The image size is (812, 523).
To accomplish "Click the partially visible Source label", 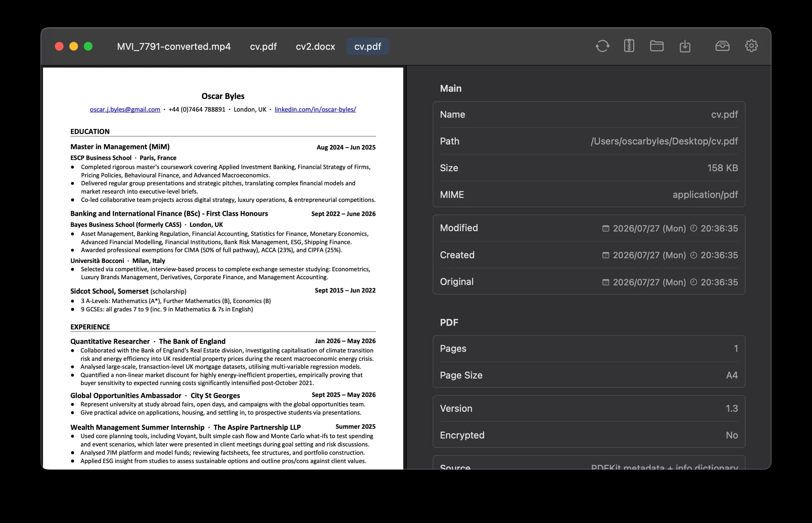I will [455, 466].
